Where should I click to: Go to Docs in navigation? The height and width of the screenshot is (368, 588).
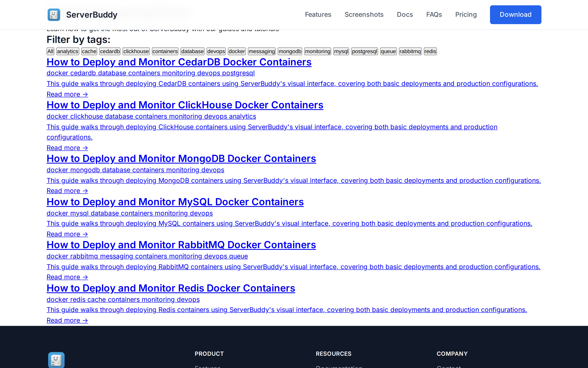[405, 15]
